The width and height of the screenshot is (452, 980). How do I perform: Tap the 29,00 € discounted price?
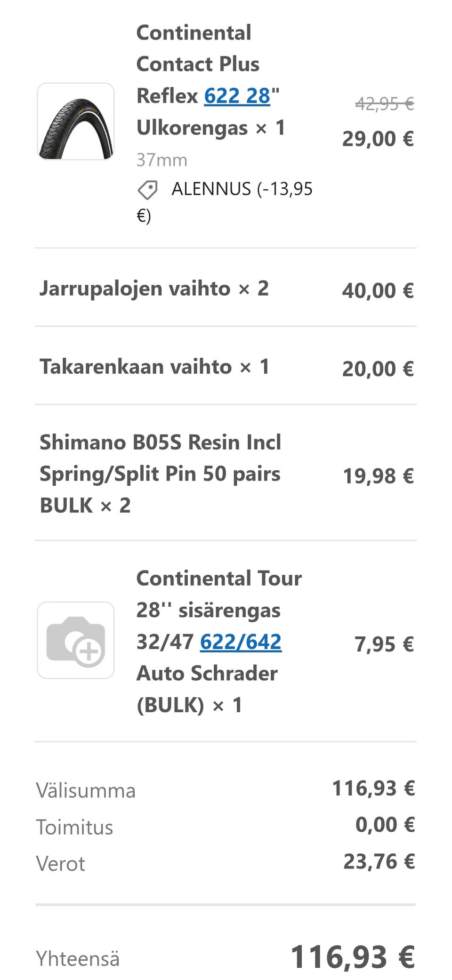point(378,139)
